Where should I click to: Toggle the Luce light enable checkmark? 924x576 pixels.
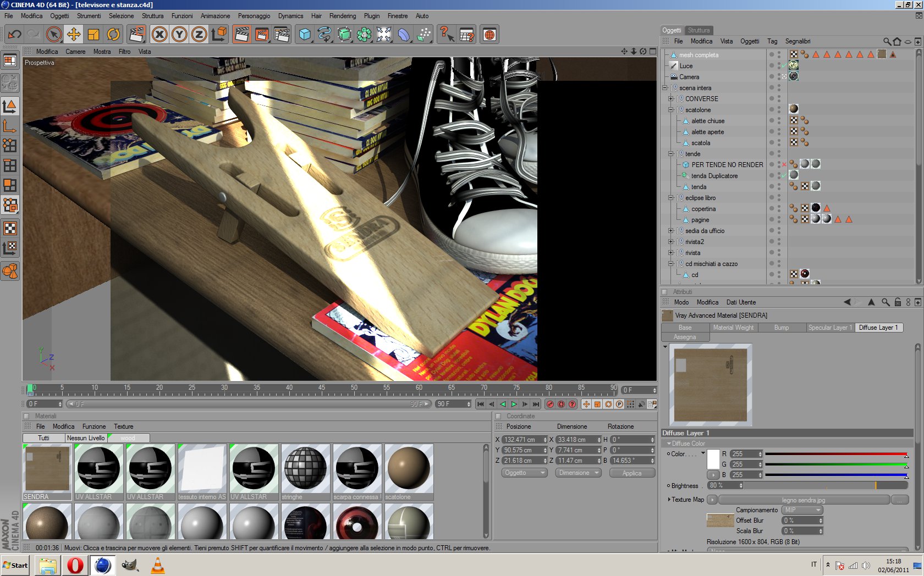[x=784, y=66]
